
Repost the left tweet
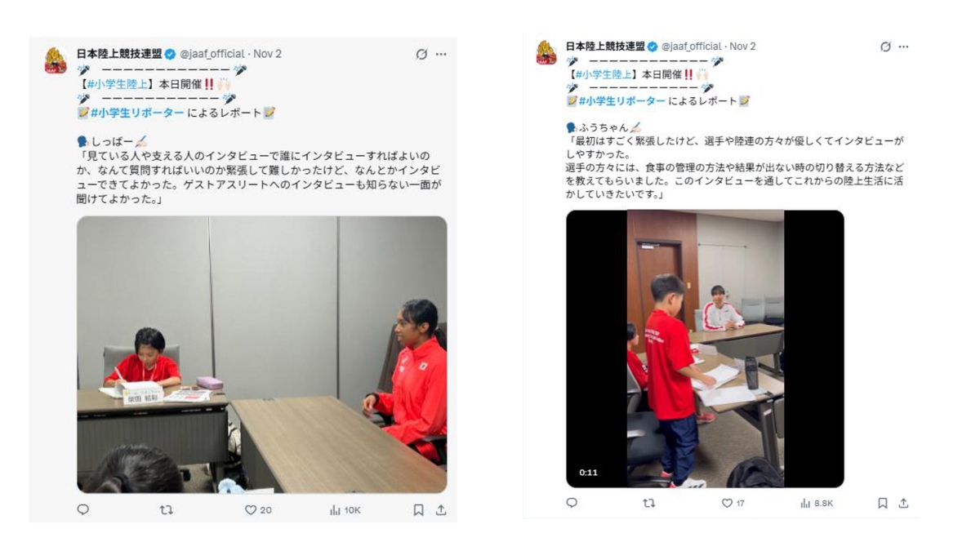click(167, 509)
